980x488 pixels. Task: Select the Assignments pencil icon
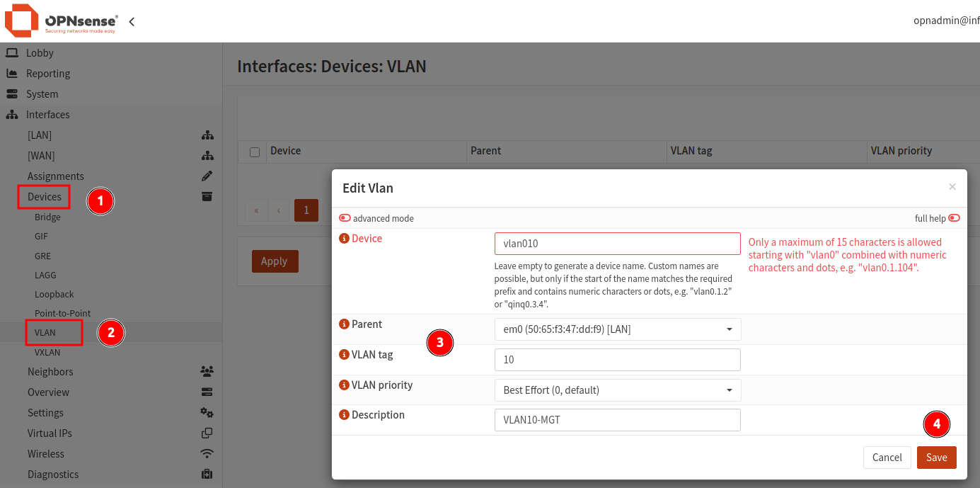(x=207, y=175)
